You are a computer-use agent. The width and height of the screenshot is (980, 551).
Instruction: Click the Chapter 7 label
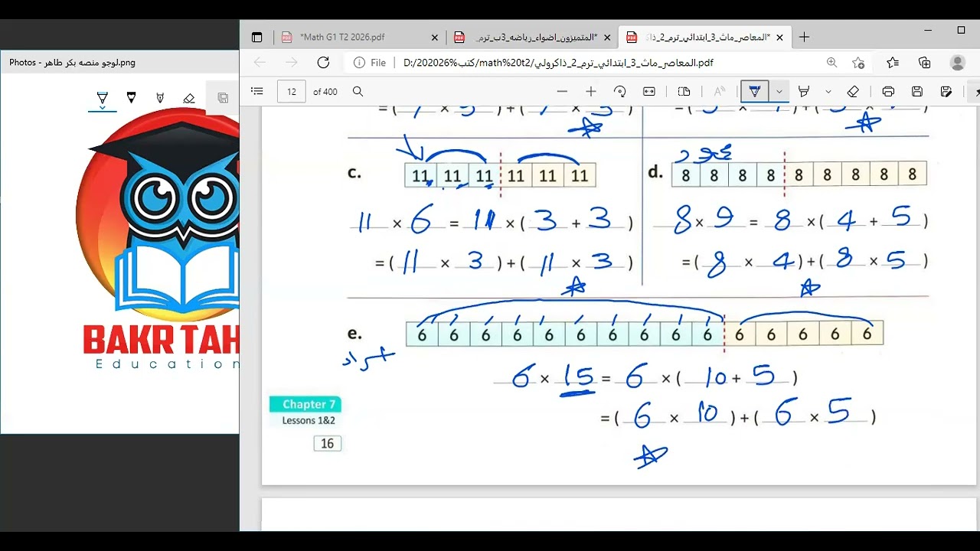(305, 404)
